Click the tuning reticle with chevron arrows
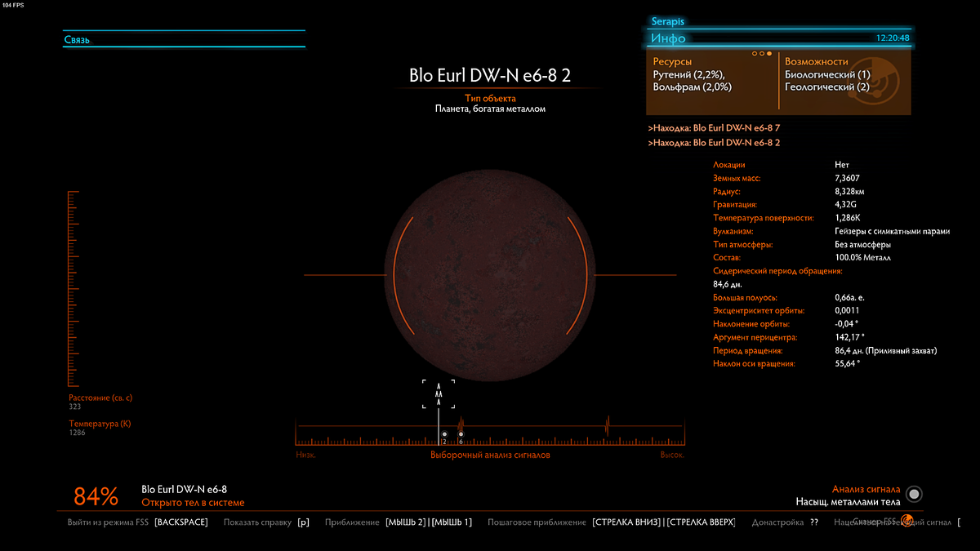 pyautogui.click(x=439, y=393)
